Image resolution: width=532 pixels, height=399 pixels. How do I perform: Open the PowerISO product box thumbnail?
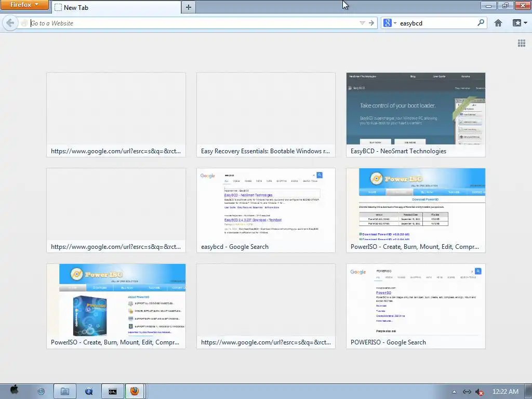(116, 306)
